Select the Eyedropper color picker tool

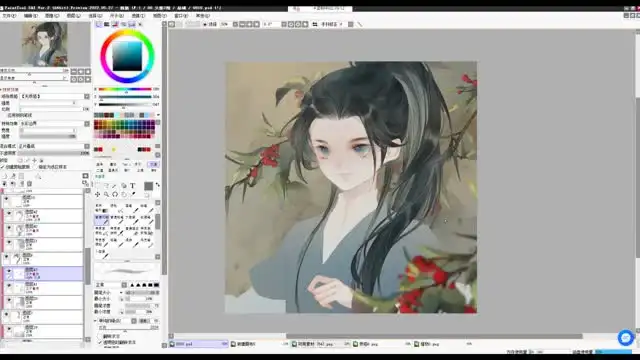(133, 194)
